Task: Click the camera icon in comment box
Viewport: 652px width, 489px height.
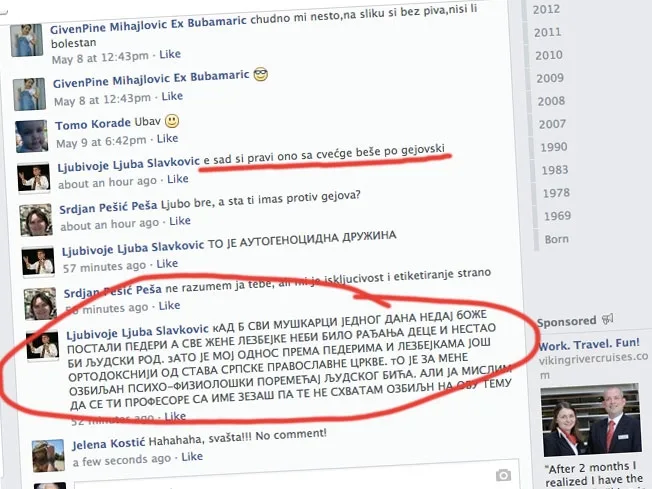Action: click(503, 476)
